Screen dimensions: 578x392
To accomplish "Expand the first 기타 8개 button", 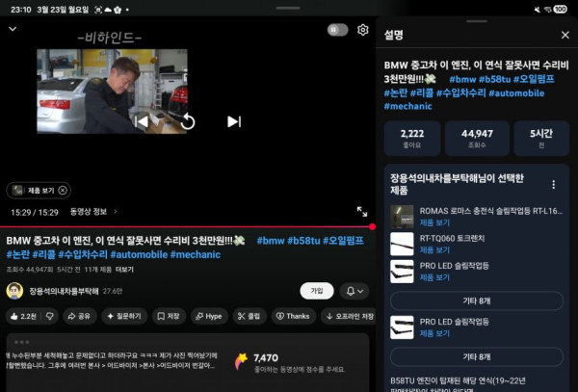I will pos(477,301).
